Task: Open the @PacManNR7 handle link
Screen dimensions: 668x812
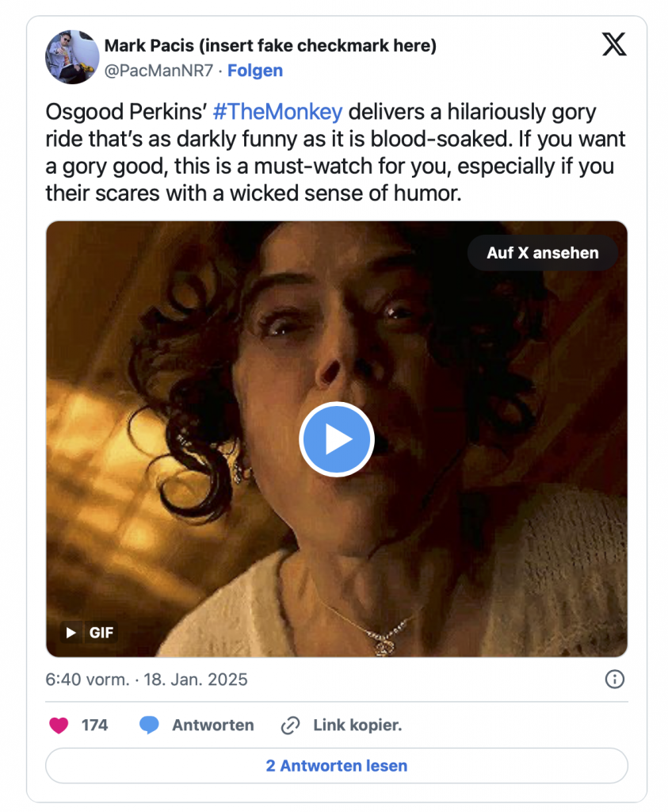Action: pyautogui.click(x=158, y=71)
